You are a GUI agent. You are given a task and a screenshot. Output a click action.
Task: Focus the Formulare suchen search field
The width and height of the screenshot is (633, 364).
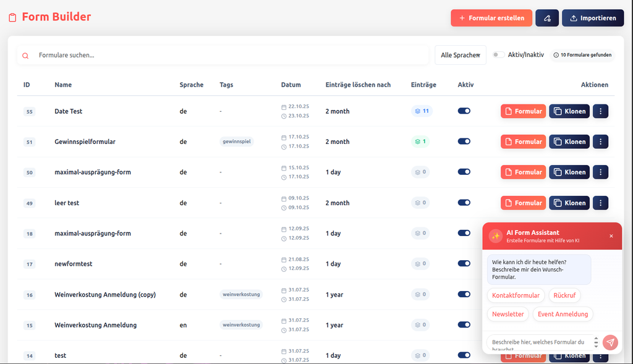tap(223, 55)
